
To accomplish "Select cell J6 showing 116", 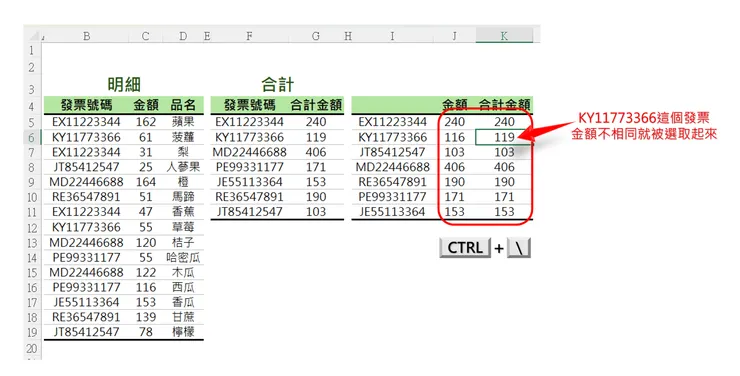I will point(454,137).
